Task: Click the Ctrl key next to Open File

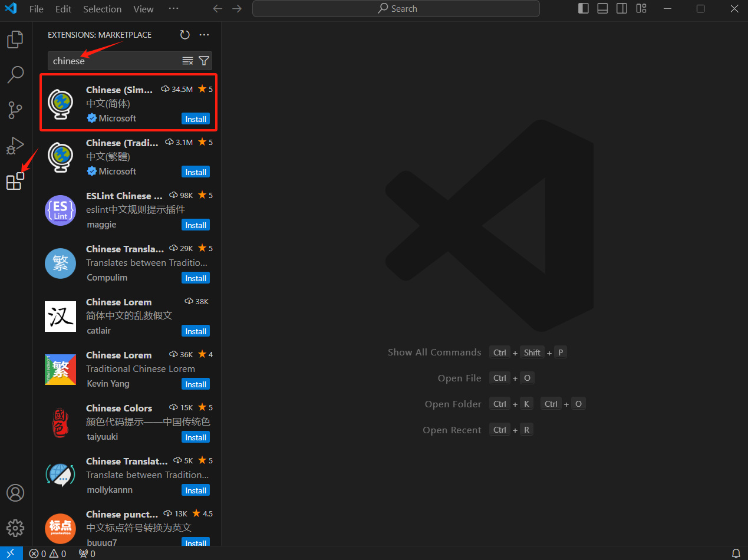Action: (x=500, y=378)
